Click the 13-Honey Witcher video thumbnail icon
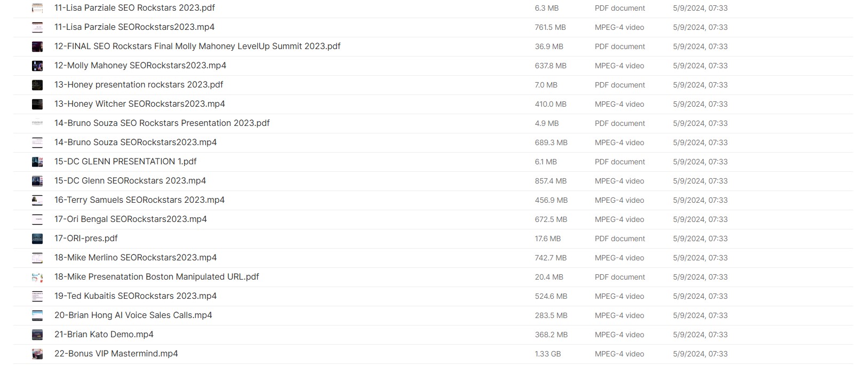 37,104
